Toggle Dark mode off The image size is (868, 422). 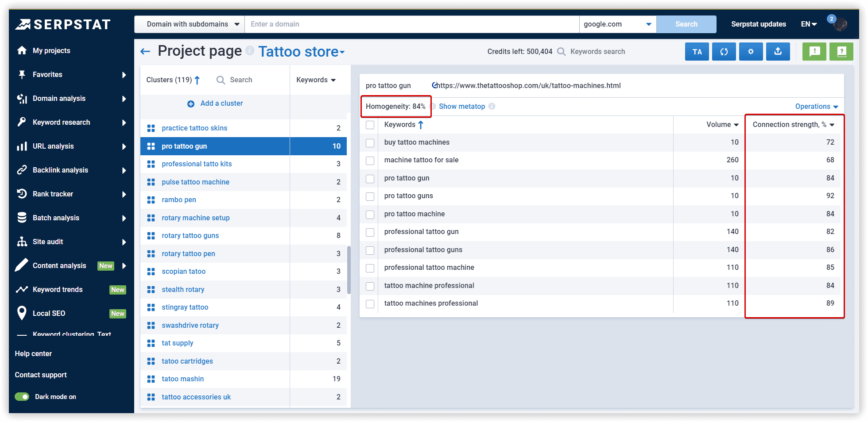(22, 396)
